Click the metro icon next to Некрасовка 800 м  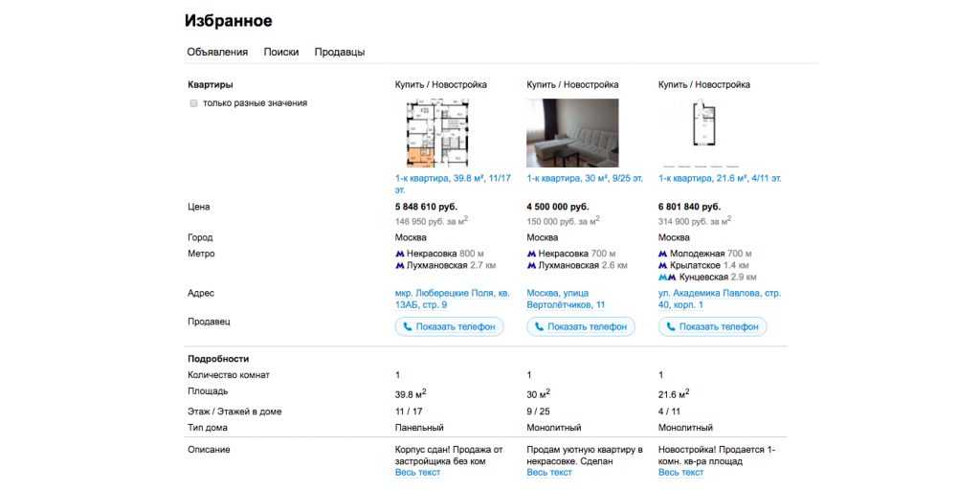[400, 254]
